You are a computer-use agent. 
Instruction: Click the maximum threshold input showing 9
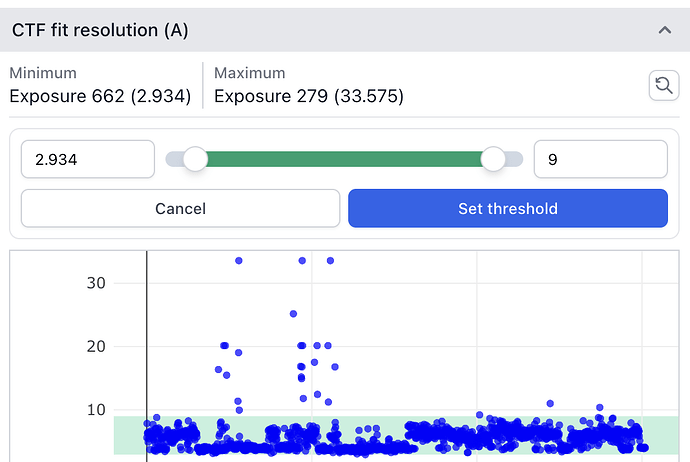point(600,159)
